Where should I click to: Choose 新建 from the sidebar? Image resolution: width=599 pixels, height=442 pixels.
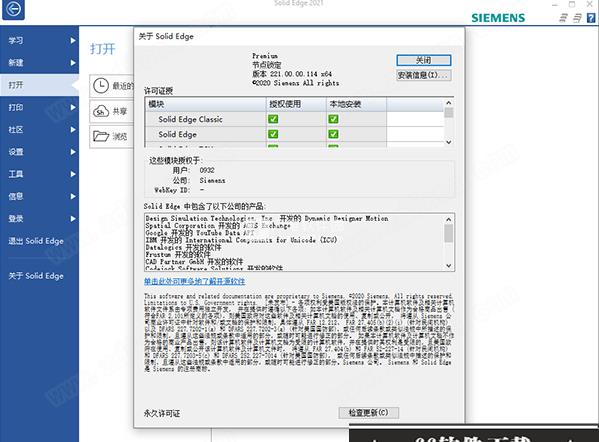coord(39,63)
